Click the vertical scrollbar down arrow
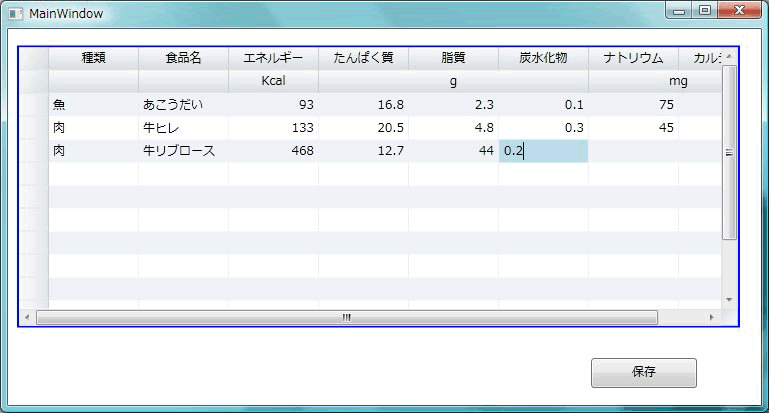The width and height of the screenshot is (769, 413). tap(729, 300)
